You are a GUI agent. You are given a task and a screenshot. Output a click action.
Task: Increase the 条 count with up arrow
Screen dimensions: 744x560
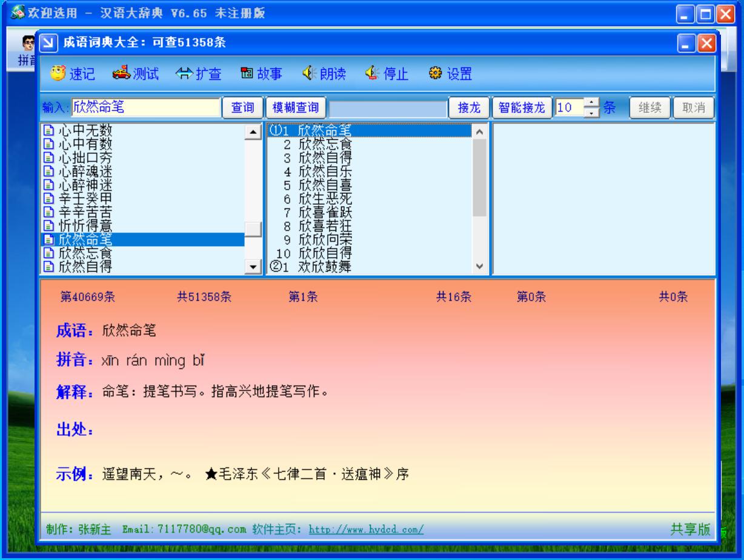point(592,103)
